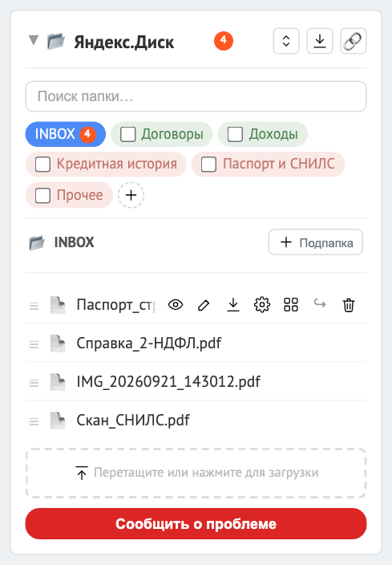Focus the Поиск папки search field

pos(196,96)
